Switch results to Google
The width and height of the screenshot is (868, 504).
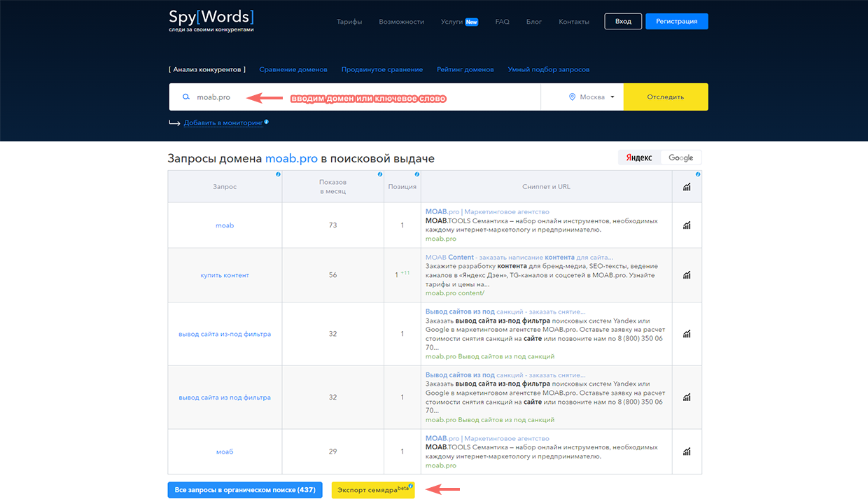pos(680,157)
